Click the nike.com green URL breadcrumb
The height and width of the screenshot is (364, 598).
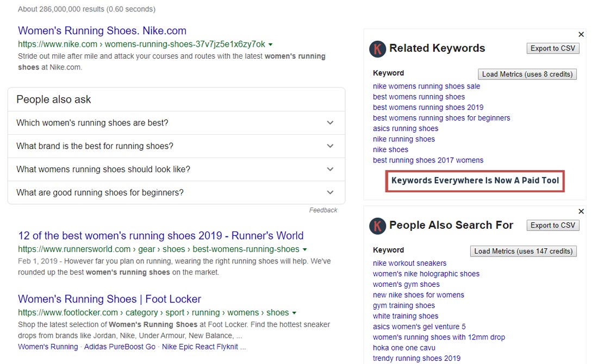click(x=141, y=44)
